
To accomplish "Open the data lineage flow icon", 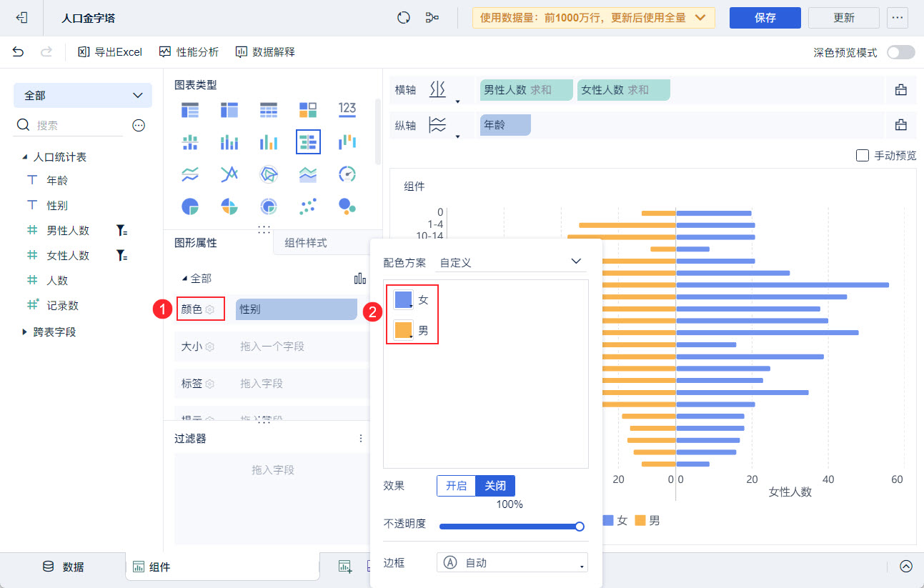I will [x=432, y=17].
